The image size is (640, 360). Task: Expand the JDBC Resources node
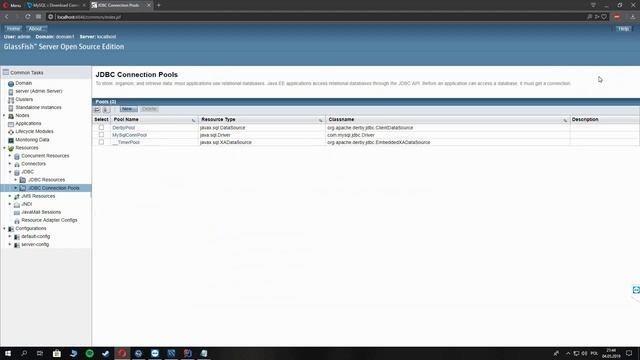[16, 180]
